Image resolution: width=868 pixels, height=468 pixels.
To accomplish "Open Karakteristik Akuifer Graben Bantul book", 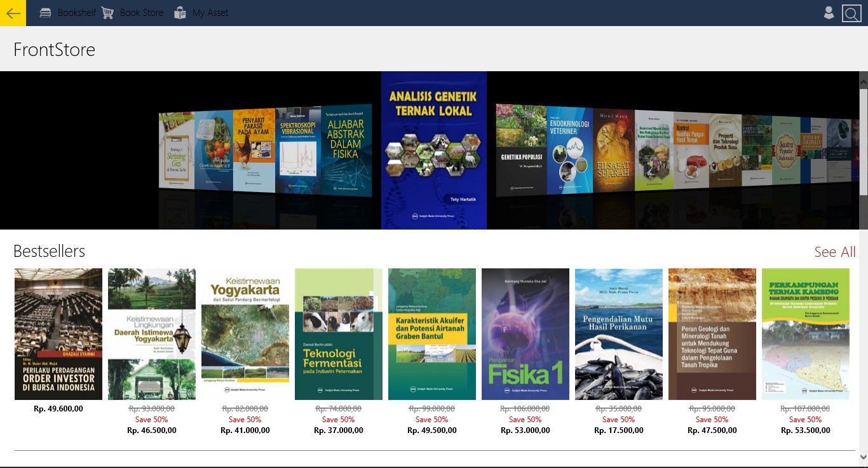I will point(432,334).
